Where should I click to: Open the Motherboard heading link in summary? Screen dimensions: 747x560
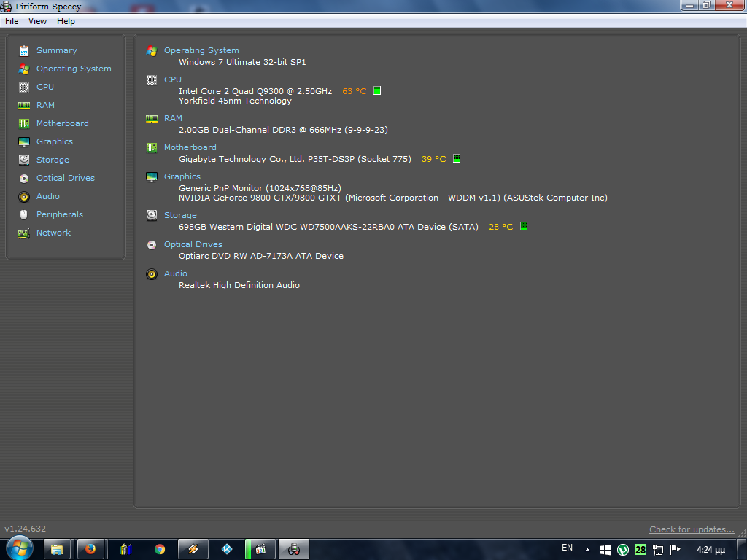[190, 147]
